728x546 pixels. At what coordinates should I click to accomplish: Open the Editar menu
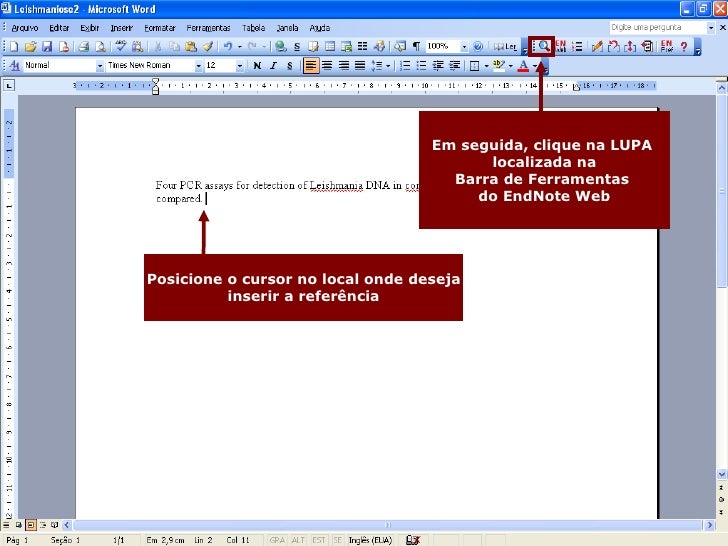59,28
